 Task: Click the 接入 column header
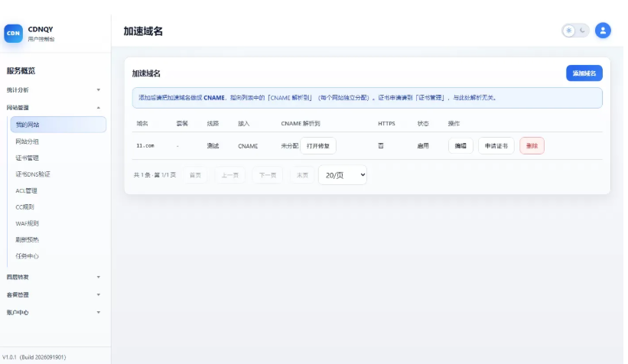click(x=243, y=123)
